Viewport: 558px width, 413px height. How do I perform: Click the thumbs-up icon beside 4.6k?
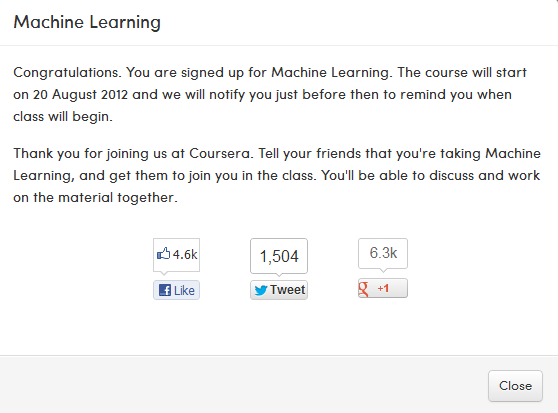point(163,254)
